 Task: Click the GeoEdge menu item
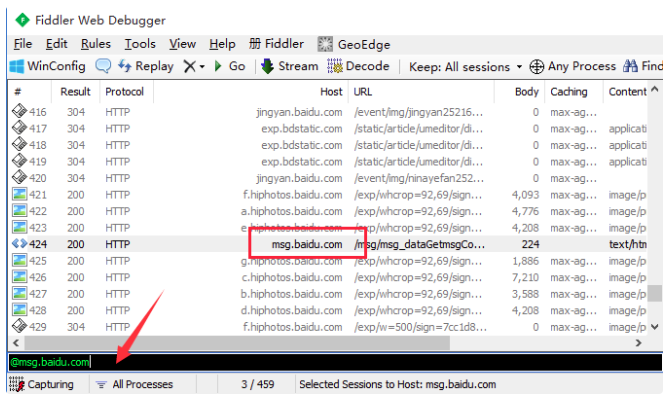pos(354,44)
